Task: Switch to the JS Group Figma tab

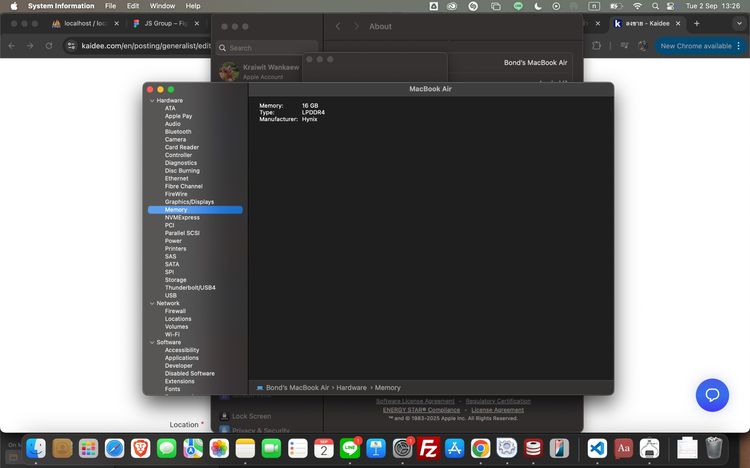Action: pos(165,23)
